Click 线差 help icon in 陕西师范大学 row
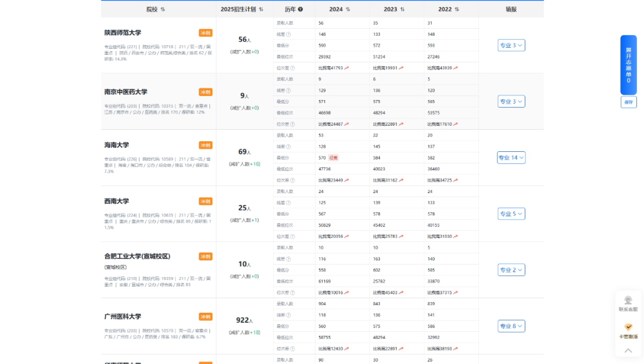644x364 pixels. pos(289,35)
